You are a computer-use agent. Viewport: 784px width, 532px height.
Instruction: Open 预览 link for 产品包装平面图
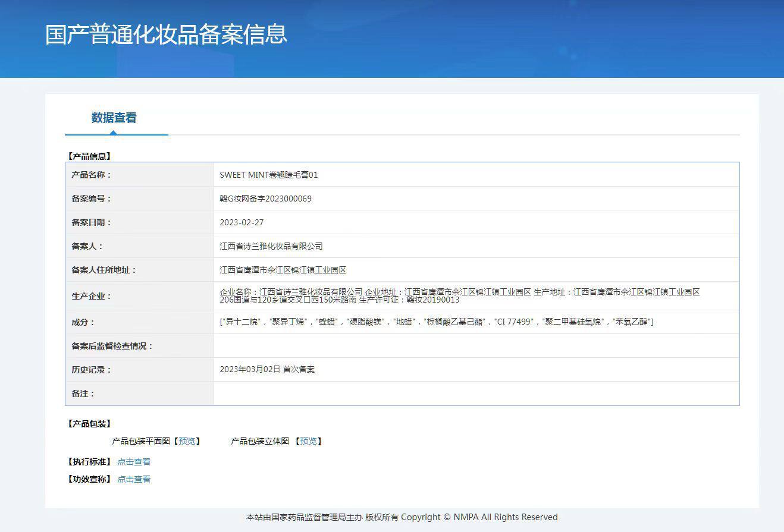pyautogui.click(x=187, y=441)
